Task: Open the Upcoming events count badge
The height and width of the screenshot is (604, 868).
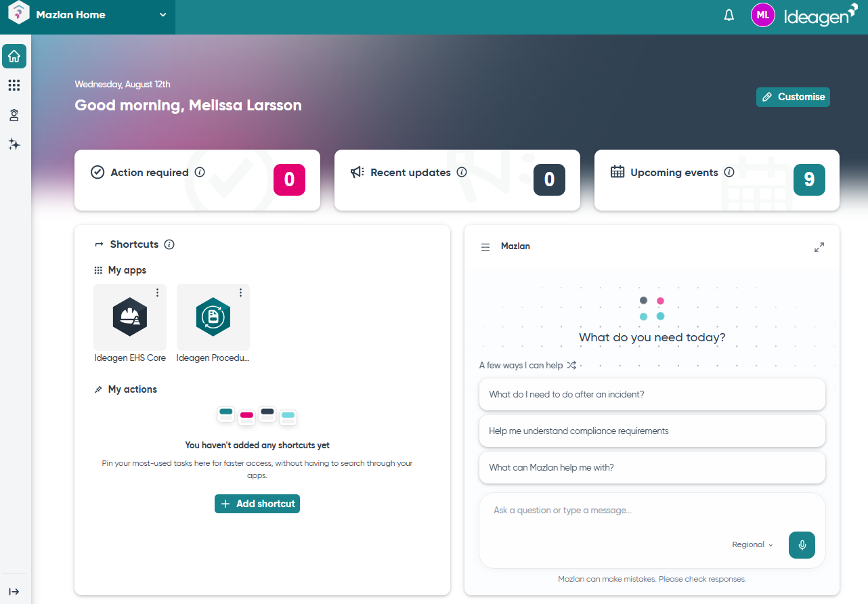Action: pos(809,179)
